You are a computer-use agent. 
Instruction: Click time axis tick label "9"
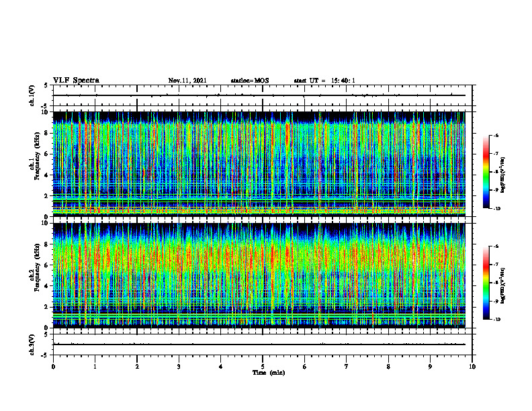430,367
